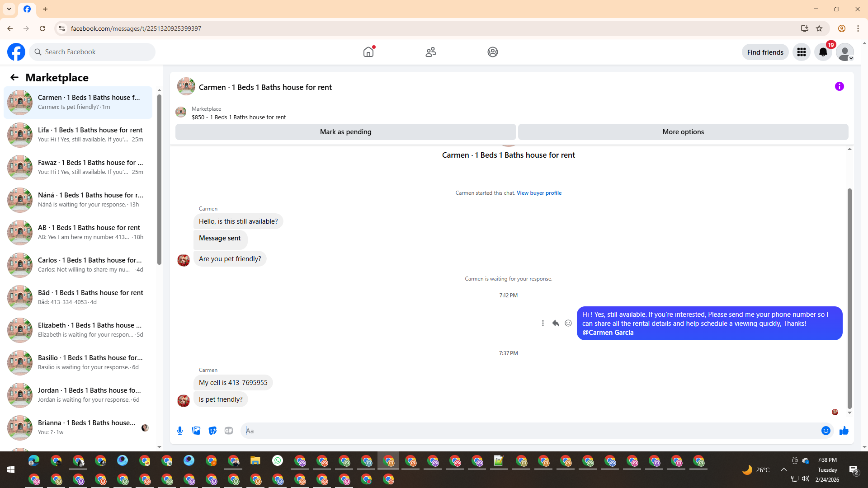Open more options for sent message
The height and width of the screenshot is (488, 868).
coord(542,323)
